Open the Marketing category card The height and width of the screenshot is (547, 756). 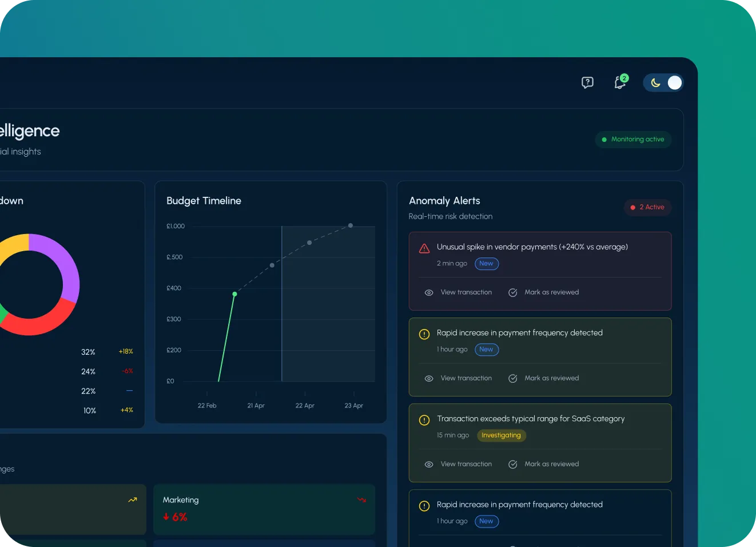(264, 509)
